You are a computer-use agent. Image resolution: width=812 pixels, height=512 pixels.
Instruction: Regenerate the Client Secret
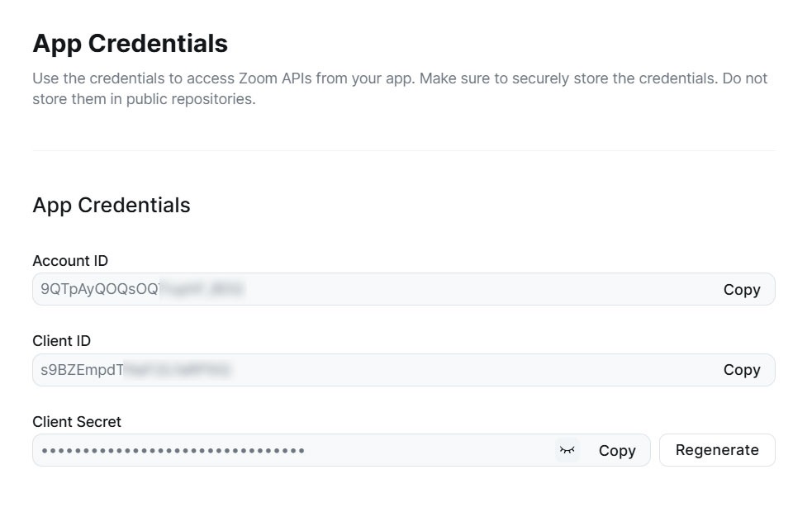717,450
